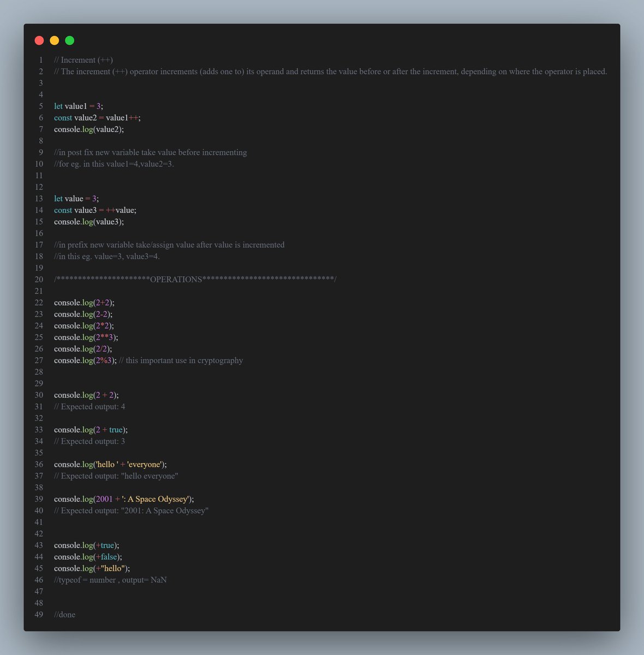Click line number 20 in the gutter
Image resolution: width=644 pixels, height=655 pixels.
pos(39,279)
